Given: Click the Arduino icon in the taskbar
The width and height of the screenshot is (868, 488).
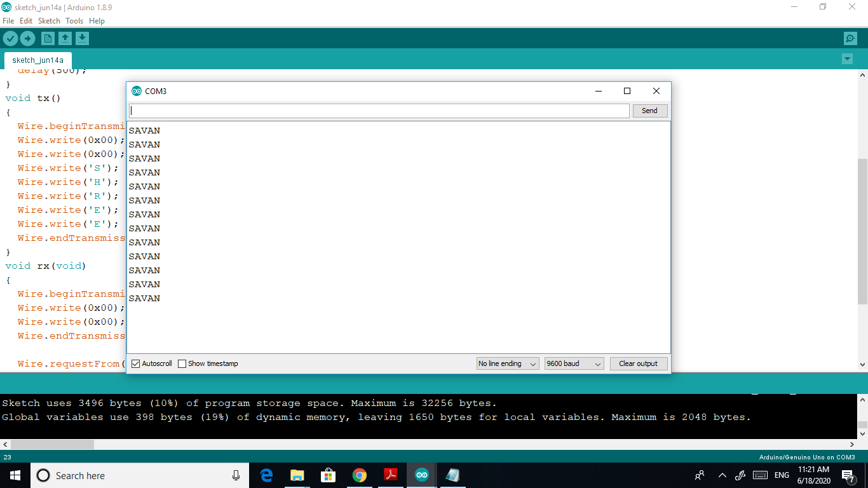Looking at the screenshot, I should (x=421, y=475).
